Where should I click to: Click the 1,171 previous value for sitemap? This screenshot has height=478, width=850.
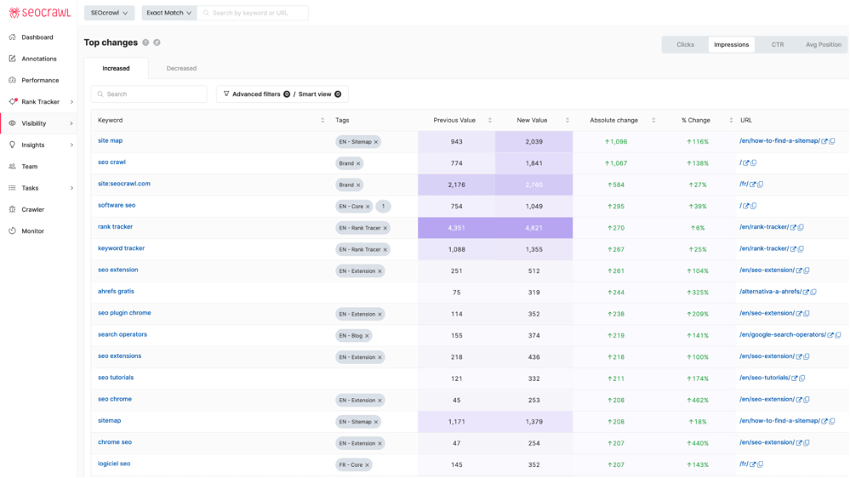(x=456, y=422)
